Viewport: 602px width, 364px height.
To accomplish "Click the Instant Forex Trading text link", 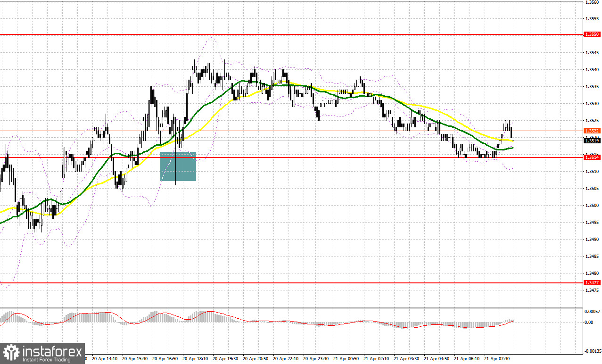I will tap(46, 359).
